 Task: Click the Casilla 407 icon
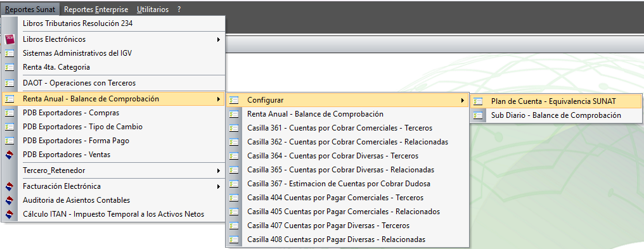234,226
